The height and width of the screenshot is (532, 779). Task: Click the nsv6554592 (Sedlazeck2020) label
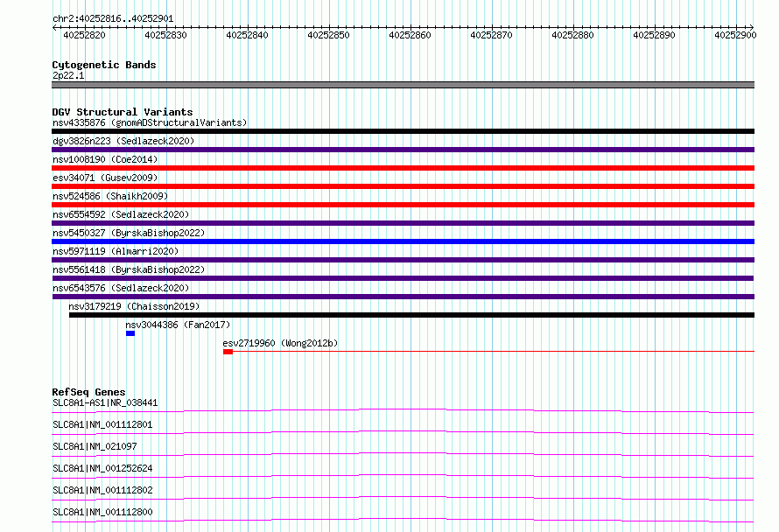[x=121, y=214]
